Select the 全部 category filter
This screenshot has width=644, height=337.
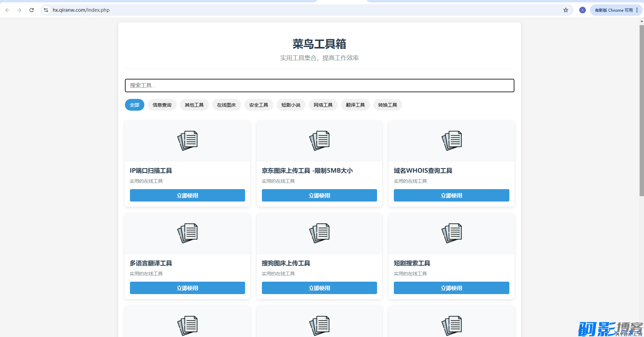(134, 105)
